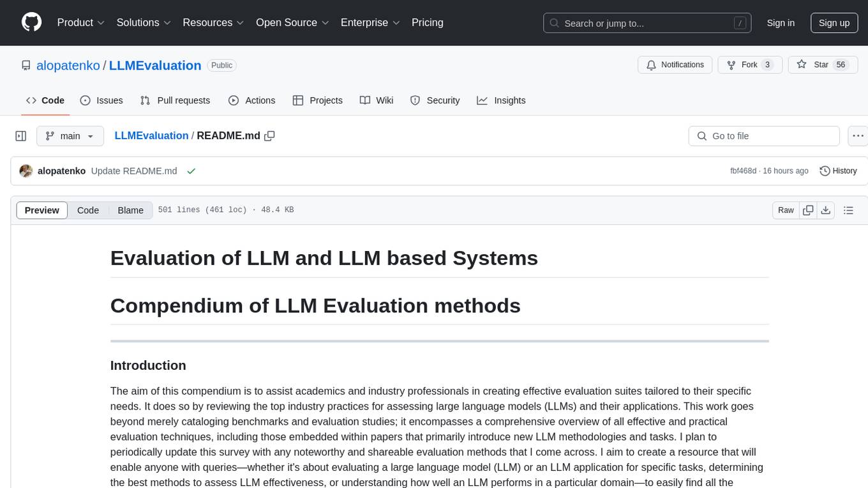This screenshot has width=868, height=488.
Task: Open the Product menu dropdown
Action: coord(81,22)
